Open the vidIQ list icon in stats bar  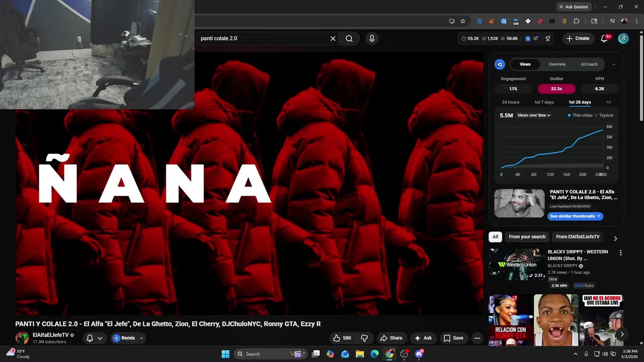[x=536, y=38]
